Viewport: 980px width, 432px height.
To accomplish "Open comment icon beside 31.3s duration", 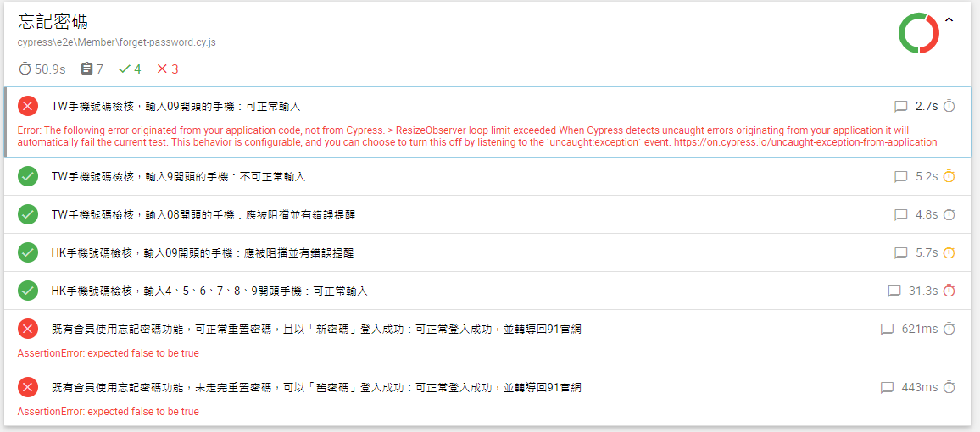I will [x=894, y=291].
